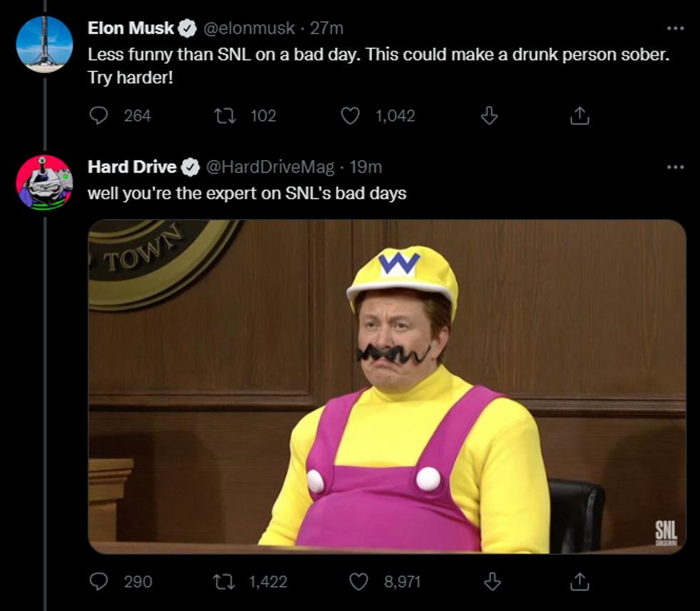Open more options on Elon Musk's tweet
The height and width of the screenshot is (611, 700).
(675, 29)
